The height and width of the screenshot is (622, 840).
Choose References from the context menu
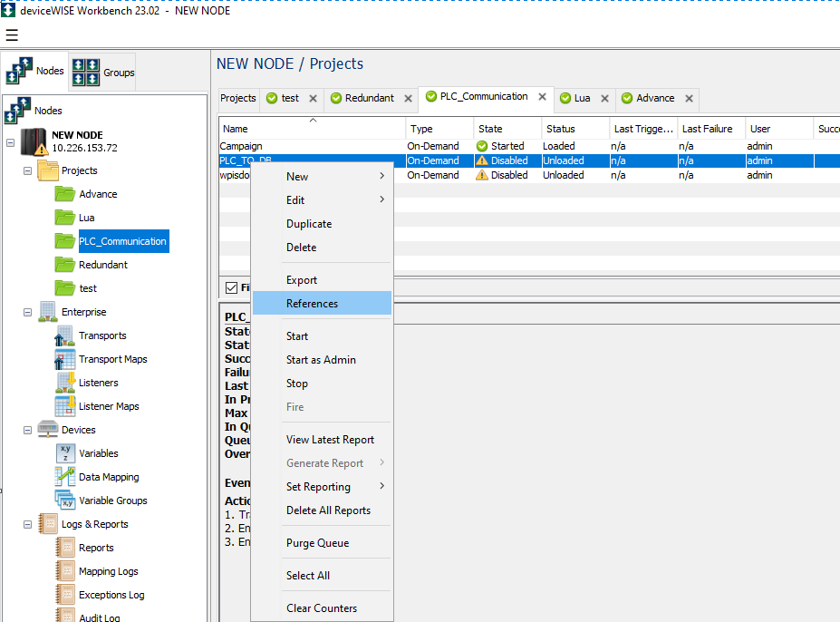tap(312, 304)
